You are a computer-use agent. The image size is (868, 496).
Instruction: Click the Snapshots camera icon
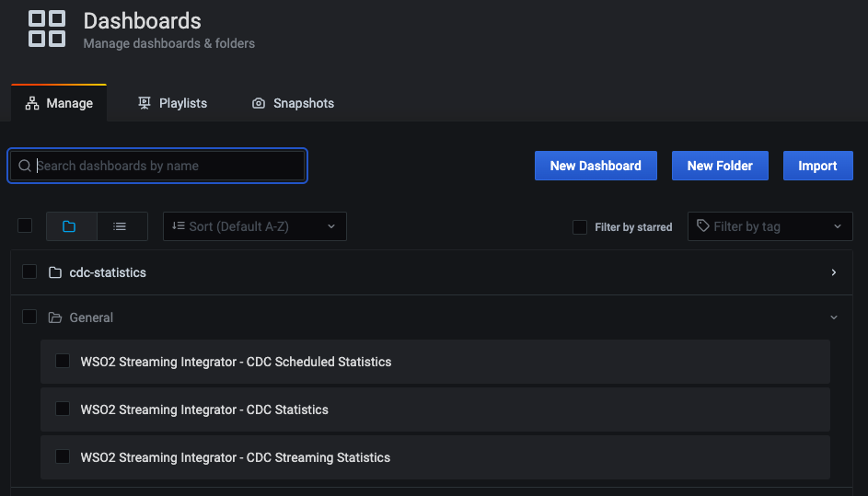(x=259, y=103)
